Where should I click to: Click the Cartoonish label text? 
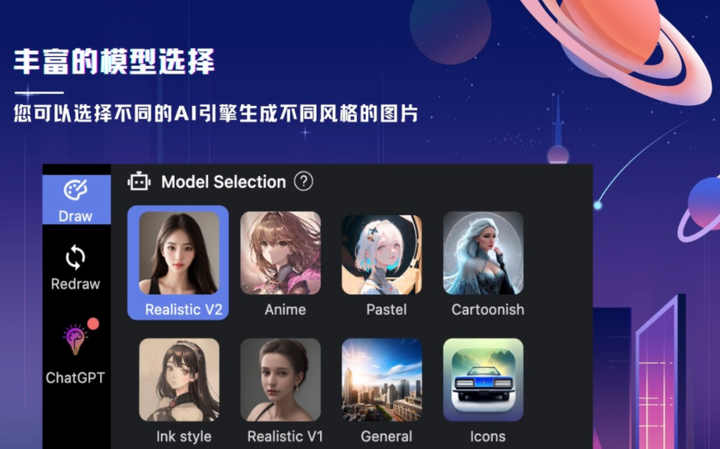coord(488,309)
